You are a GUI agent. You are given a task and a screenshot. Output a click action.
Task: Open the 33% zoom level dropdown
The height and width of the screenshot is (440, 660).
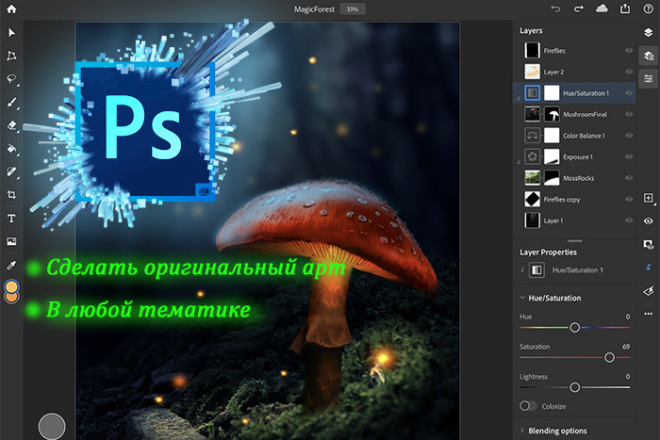pyautogui.click(x=353, y=9)
